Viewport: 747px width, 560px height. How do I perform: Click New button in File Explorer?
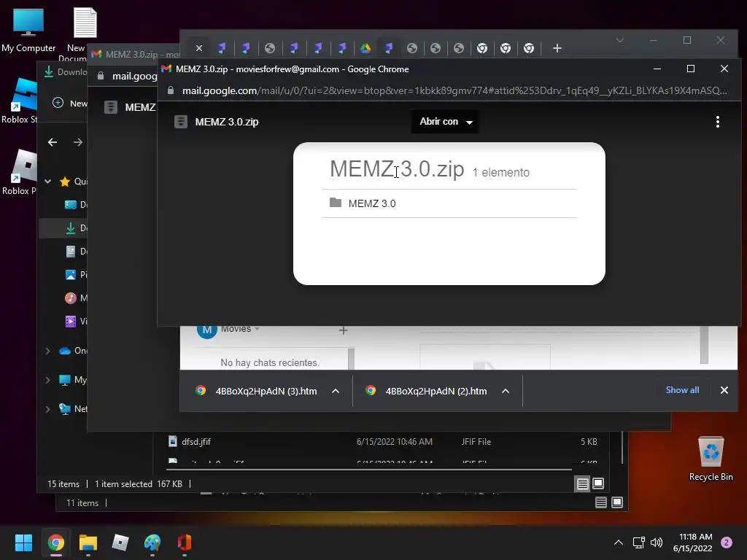(70, 104)
